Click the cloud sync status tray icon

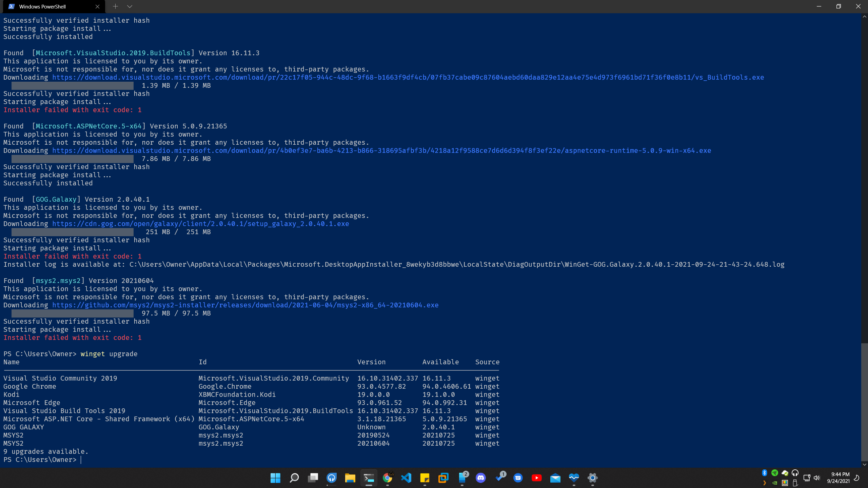coord(785,473)
